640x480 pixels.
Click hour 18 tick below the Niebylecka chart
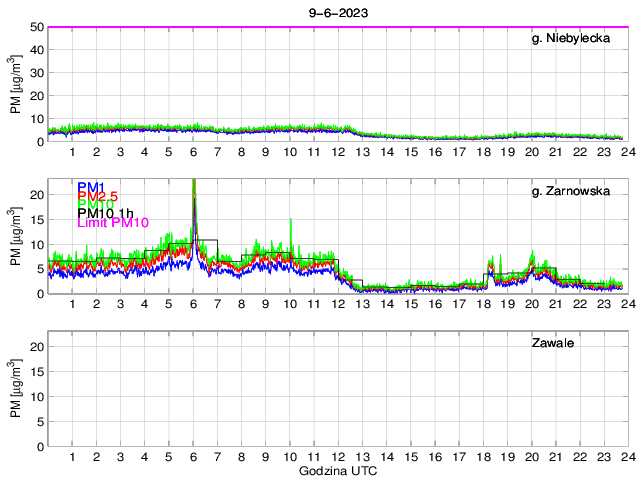coord(482,152)
